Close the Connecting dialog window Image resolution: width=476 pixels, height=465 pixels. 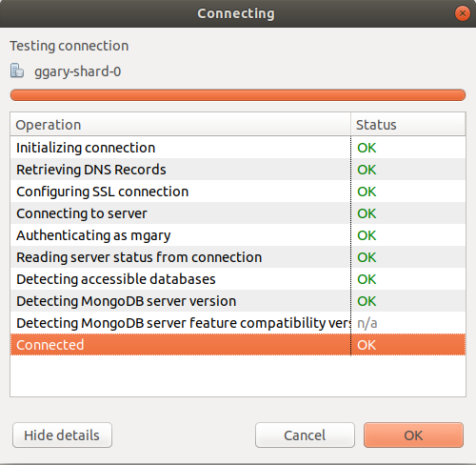462,13
